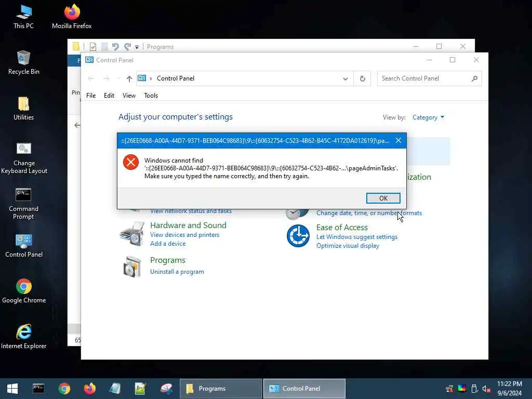Click the Back arrow in Control Panel
The image size is (532, 399).
[x=90, y=79]
